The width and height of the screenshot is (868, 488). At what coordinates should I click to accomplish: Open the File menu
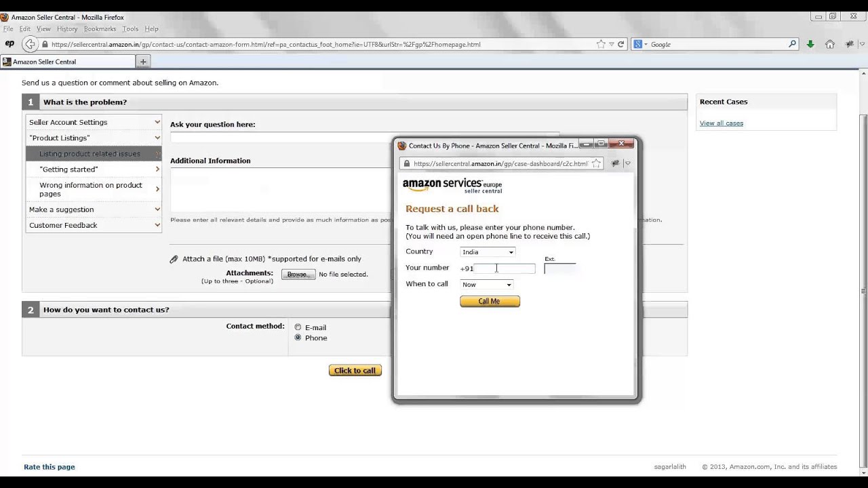8,29
